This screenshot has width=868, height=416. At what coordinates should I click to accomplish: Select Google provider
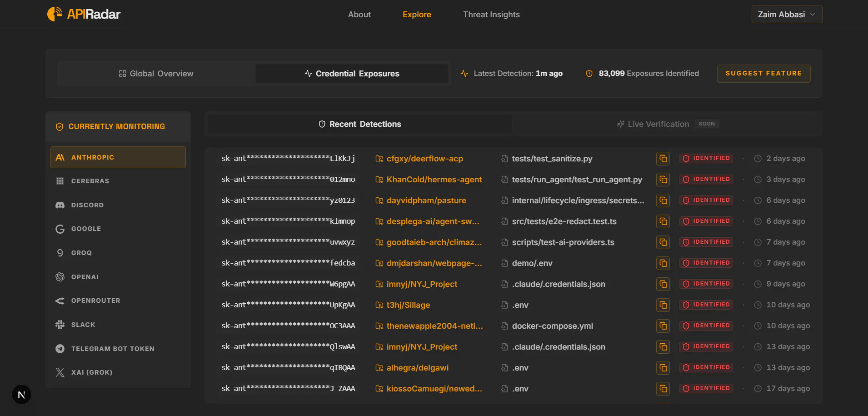[118, 229]
